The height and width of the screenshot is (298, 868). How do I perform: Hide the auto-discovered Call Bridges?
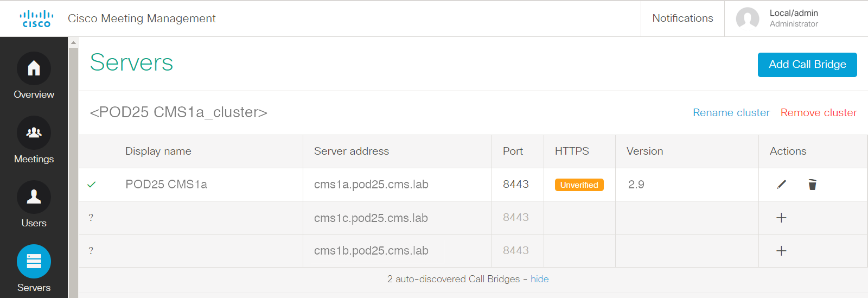539,279
